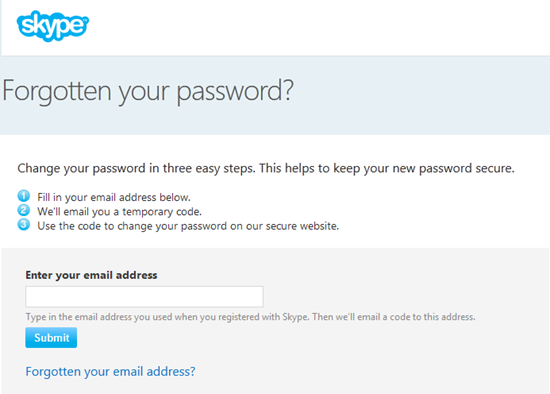Focus the email address input field
The height and width of the screenshot is (394, 550).
144,296
